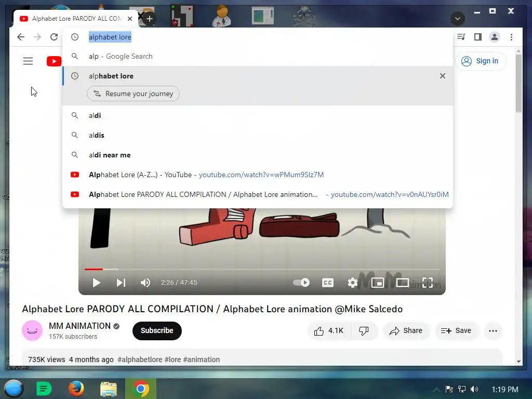The width and height of the screenshot is (532, 399).
Task: Click the page vertical scrollbar thumb
Action: pyautogui.click(x=518, y=83)
